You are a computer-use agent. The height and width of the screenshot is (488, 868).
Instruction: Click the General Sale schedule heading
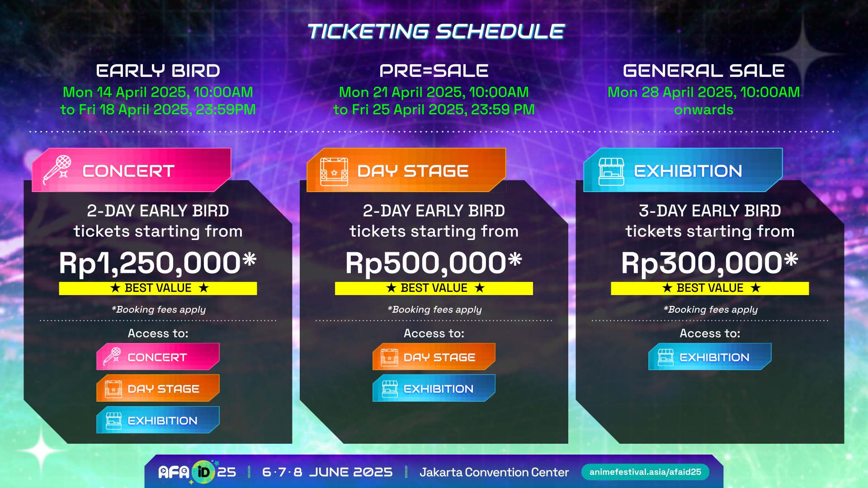(x=703, y=71)
